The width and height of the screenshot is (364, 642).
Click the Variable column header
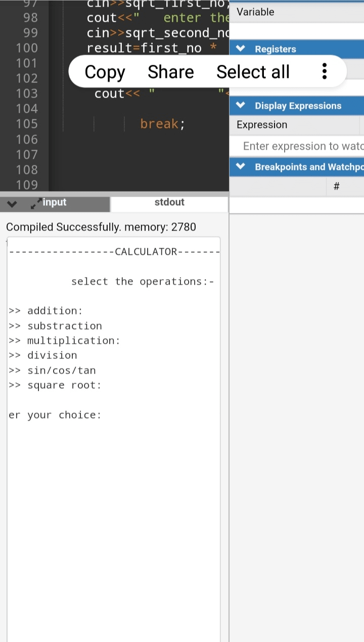[x=255, y=12]
